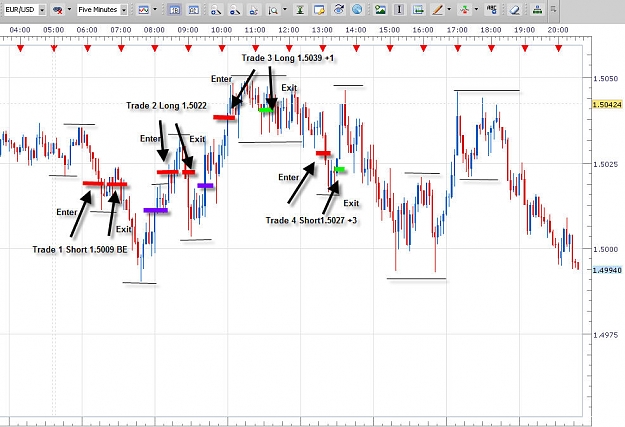Image resolution: width=625 pixels, height=427 pixels.
Task: Click the 20:00 time axis label
Action: pos(558,30)
